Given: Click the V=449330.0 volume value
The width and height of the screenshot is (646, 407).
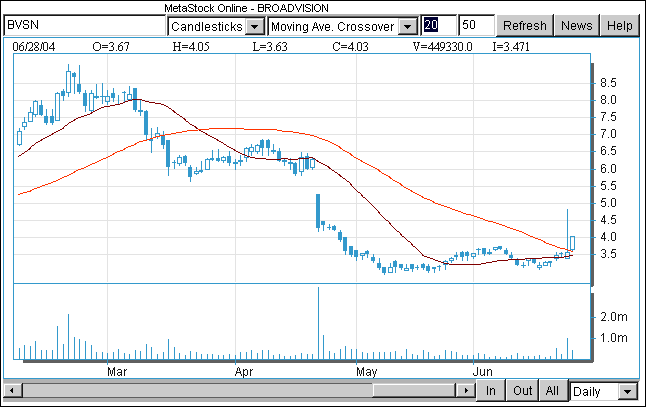Looking at the screenshot, I should [442, 47].
